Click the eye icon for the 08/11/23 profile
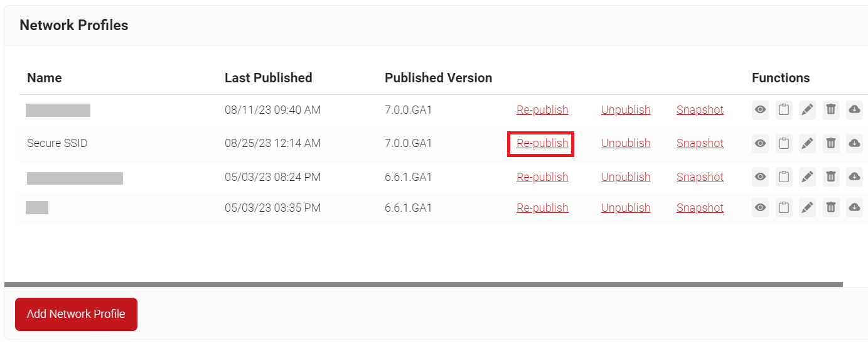 (760, 110)
